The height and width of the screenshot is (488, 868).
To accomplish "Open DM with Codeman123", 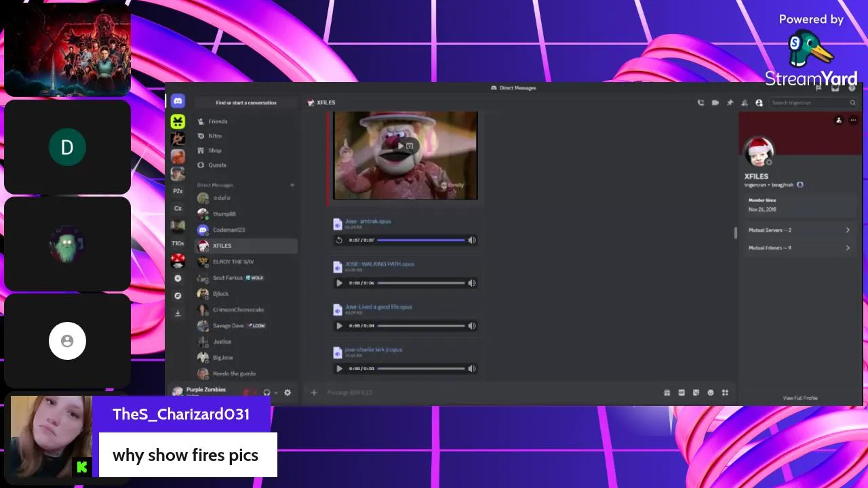I will tap(246, 230).
